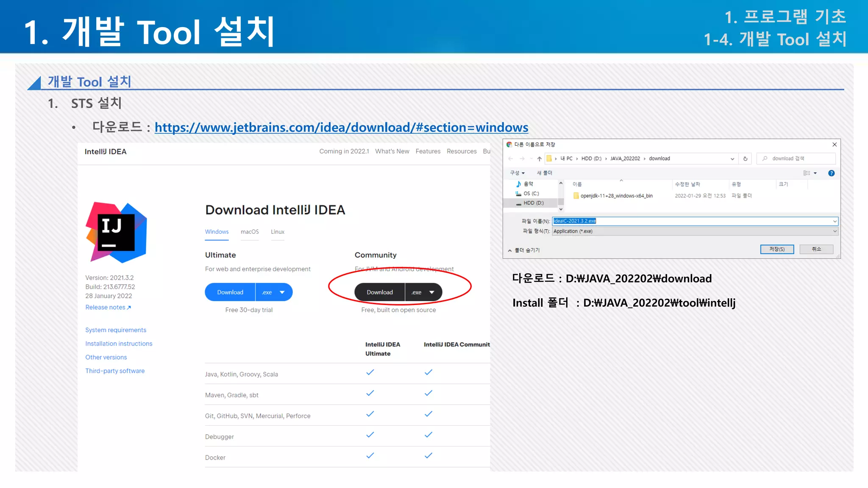This screenshot has width=868, height=488.
Task: Open the Community .exe format dropdown
Action: tap(423, 292)
